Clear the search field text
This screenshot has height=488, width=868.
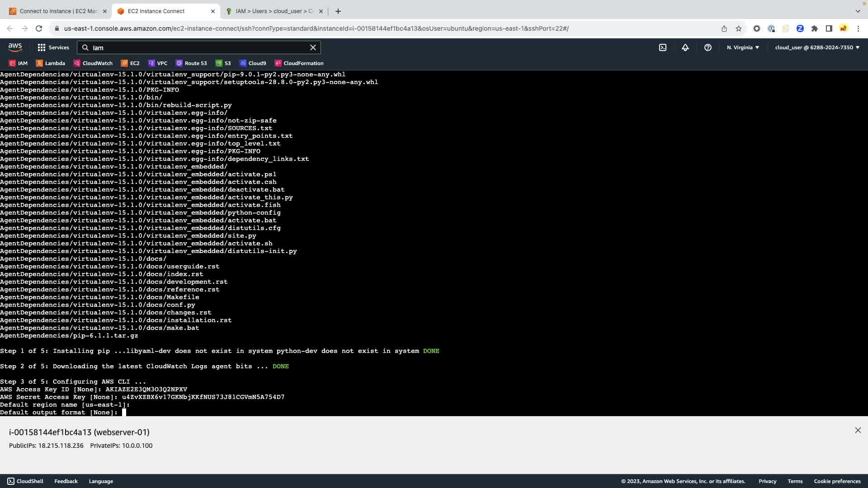(313, 47)
